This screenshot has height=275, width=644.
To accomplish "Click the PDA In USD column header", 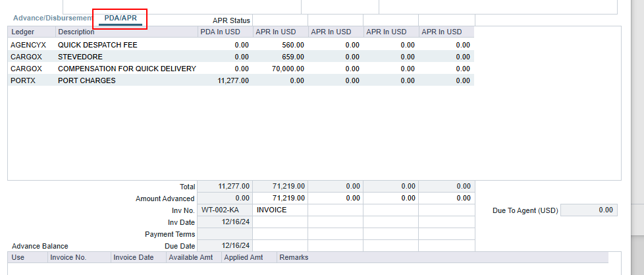I will coord(225,32).
